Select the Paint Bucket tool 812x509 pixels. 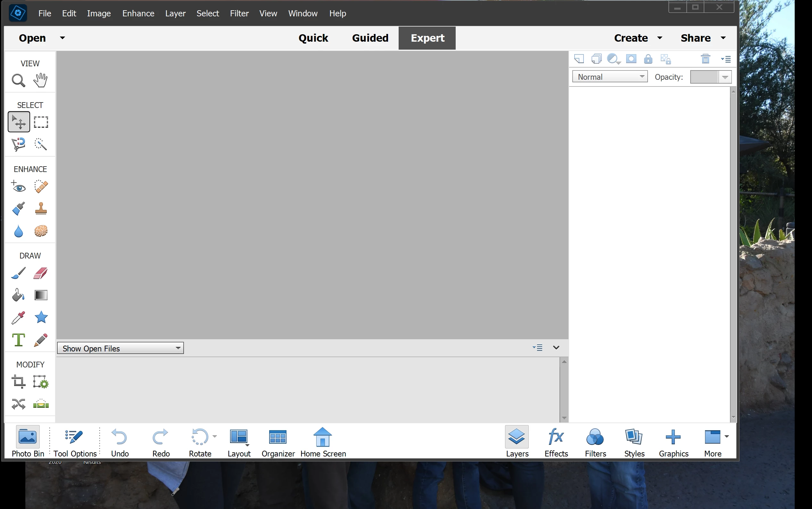pos(18,295)
